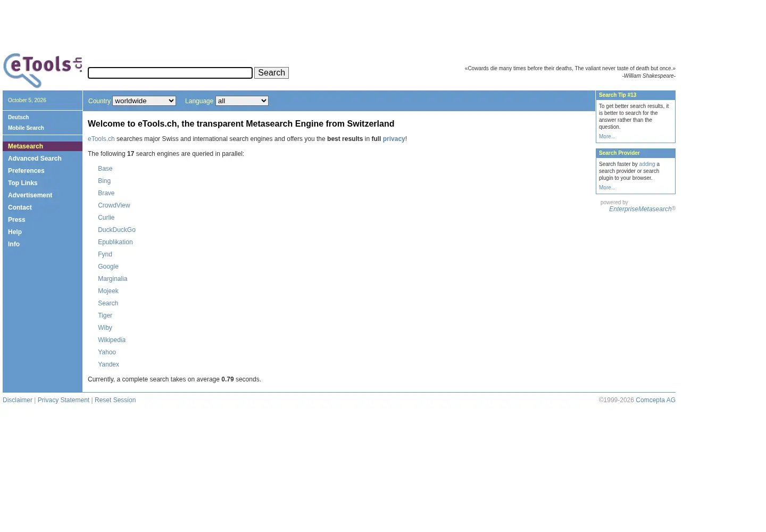766x532 pixels.
Task: Open the Epublikation link
Action: pos(115,242)
